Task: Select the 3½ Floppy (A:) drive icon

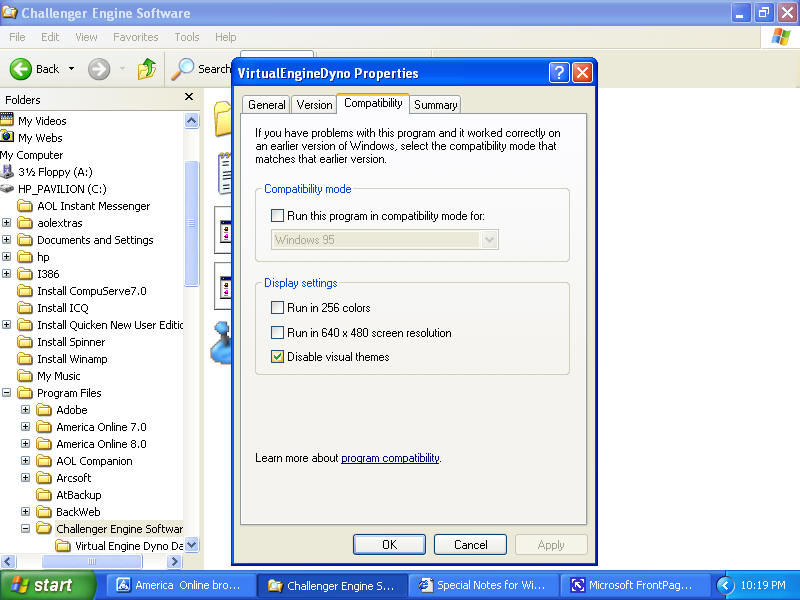Action: click(x=7, y=171)
